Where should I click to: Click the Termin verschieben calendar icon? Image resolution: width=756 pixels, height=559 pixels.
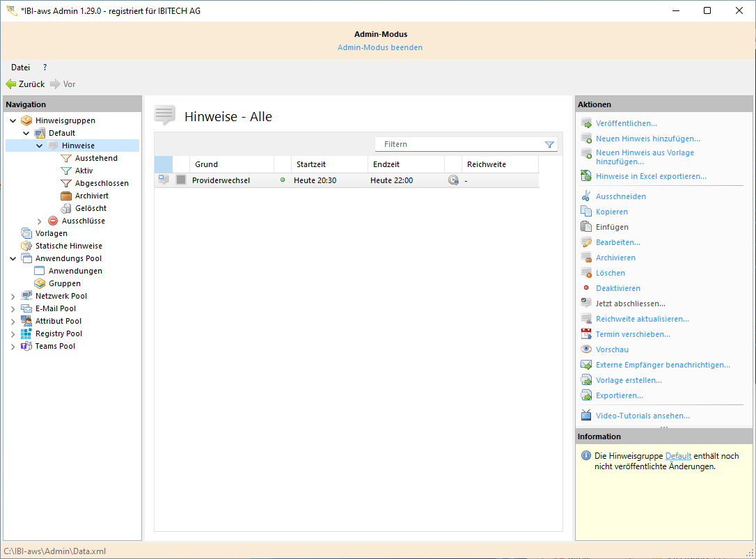point(585,334)
